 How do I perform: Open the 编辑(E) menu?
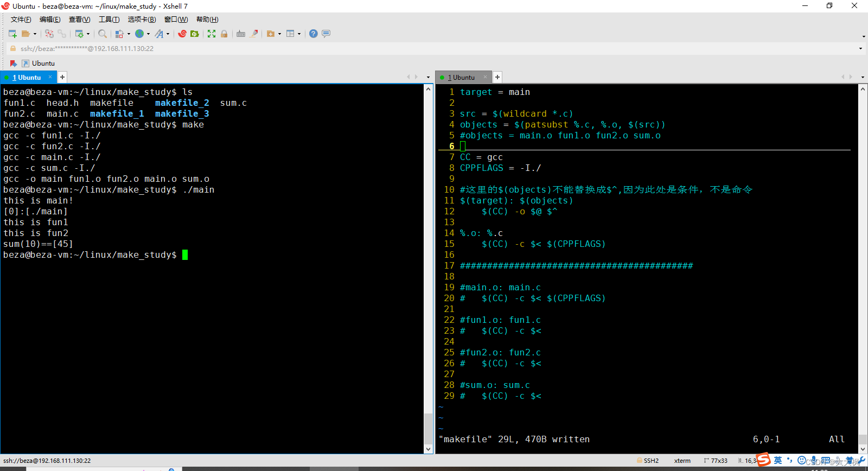50,20
